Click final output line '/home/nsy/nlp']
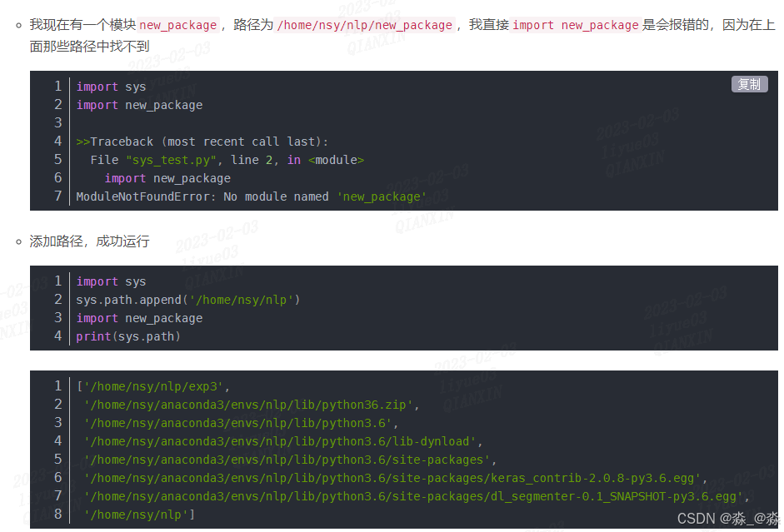784x532 pixels. 139,515
